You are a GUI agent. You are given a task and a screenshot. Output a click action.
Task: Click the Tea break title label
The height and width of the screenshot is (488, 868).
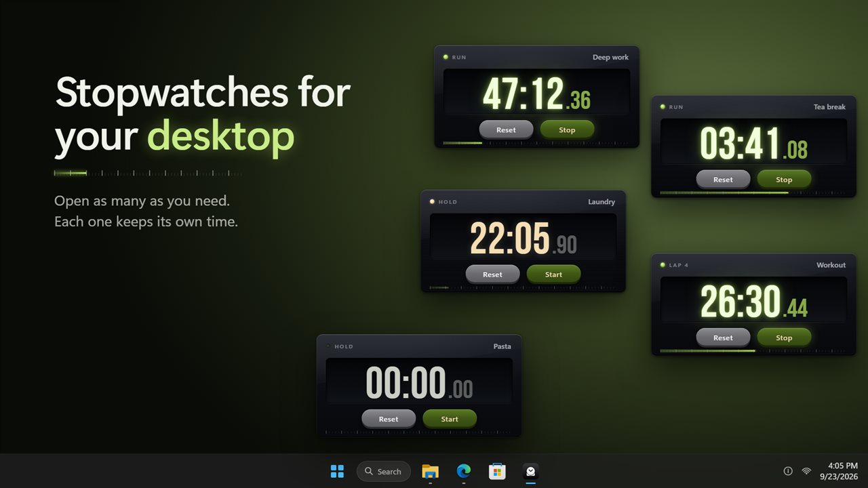pyautogui.click(x=830, y=107)
